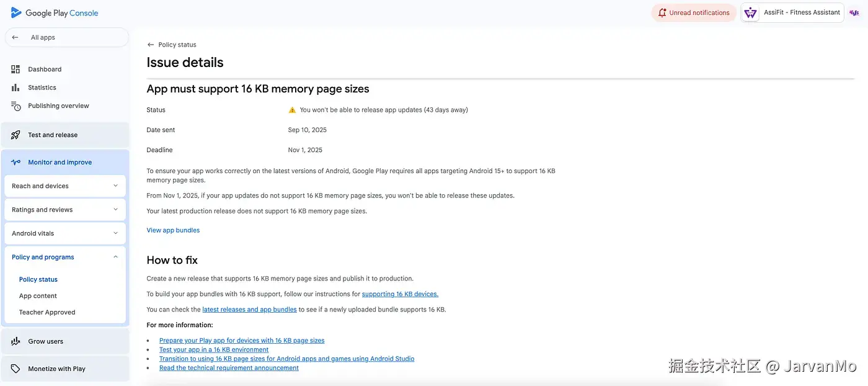Click Monetize with Play sidebar icon

tap(15, 368)
